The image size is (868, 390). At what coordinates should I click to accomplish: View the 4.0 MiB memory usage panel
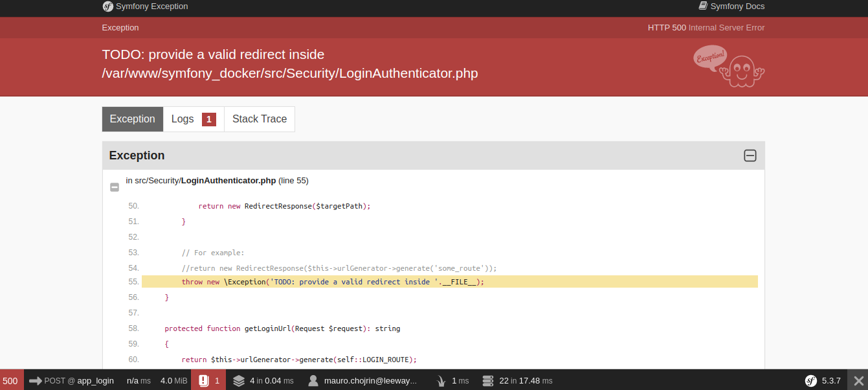173,380
